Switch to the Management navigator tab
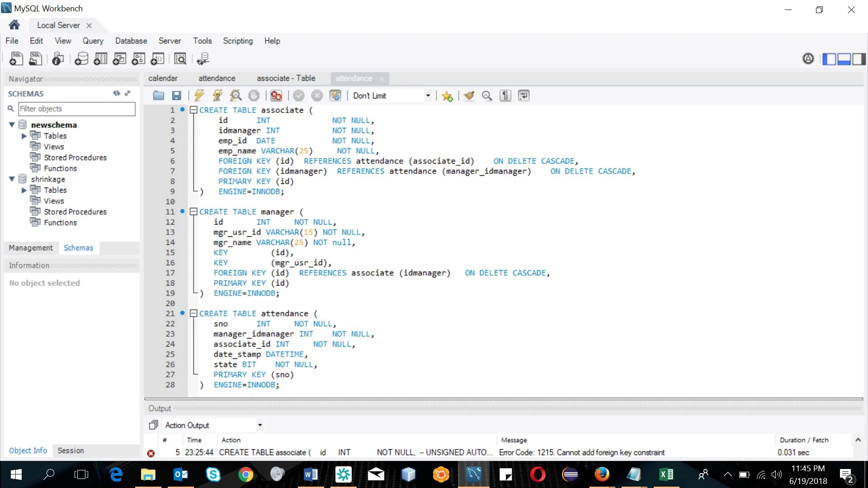Screen dimensions: 868x488 coord(31,248)
